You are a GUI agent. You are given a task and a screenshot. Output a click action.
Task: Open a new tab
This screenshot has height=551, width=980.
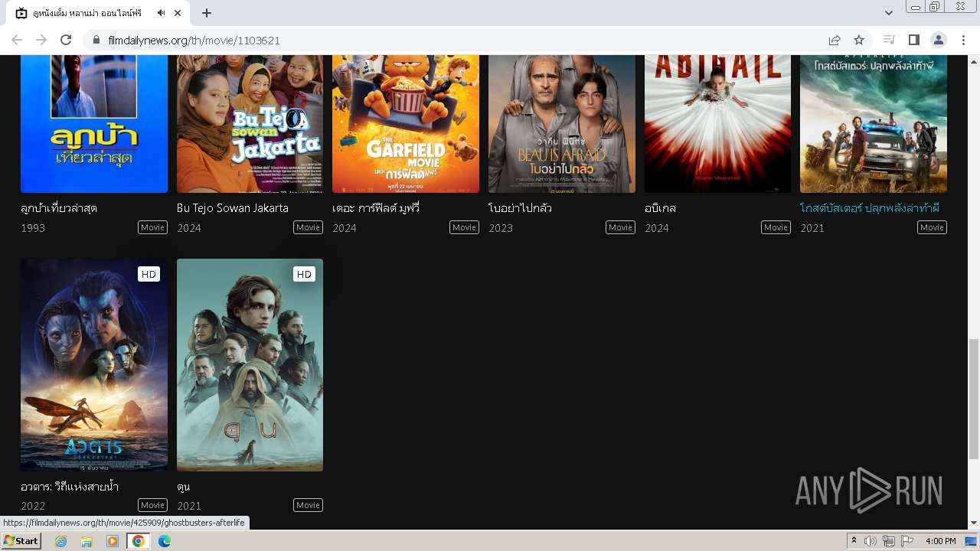point(206,13)
